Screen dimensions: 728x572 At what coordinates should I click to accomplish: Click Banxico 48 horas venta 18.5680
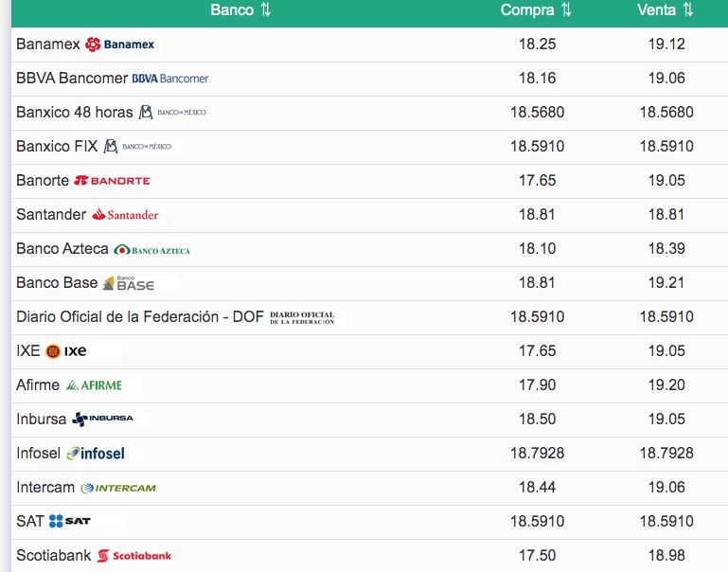(x=666, y=113)
